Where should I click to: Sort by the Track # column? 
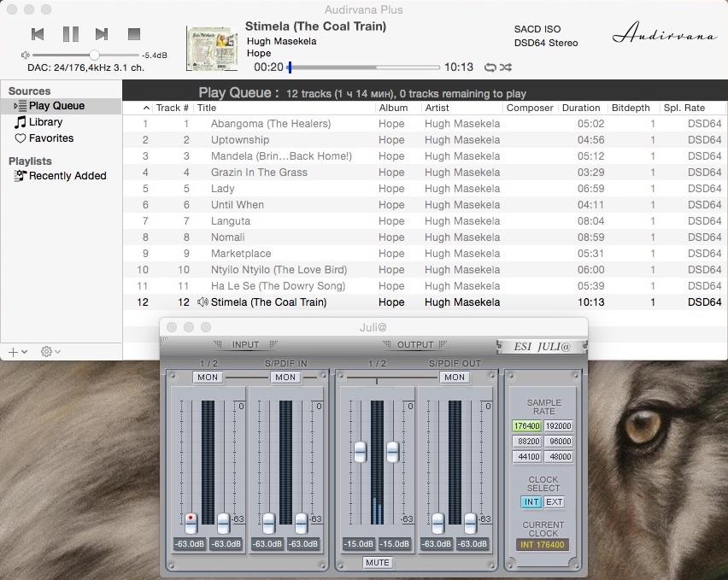coord(173,108)
